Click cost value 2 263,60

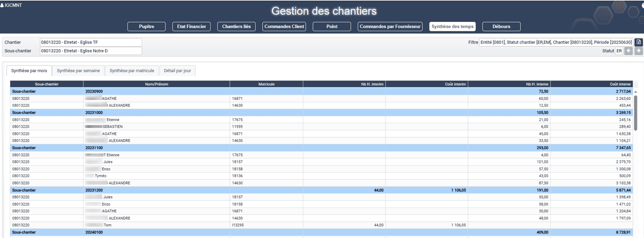point(623,98)
